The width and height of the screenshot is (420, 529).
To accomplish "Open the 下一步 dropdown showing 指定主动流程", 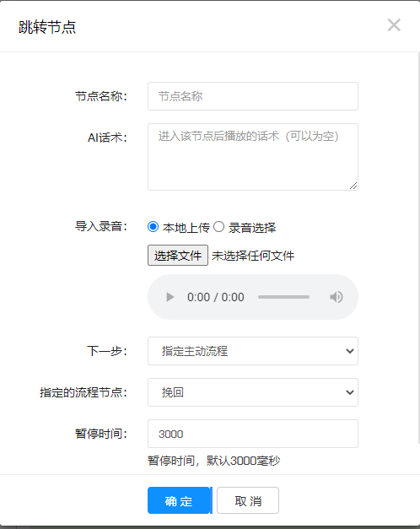I will pos(253,351).
